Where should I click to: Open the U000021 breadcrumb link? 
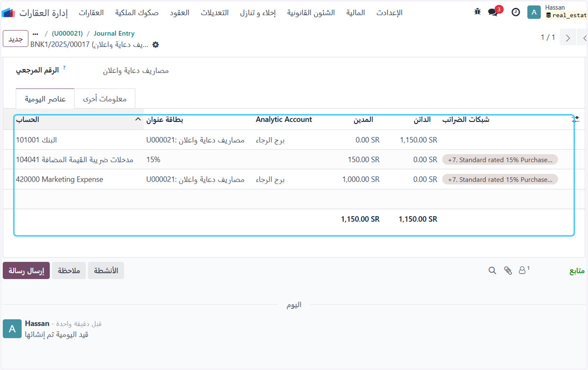click(x=67, y=34)
